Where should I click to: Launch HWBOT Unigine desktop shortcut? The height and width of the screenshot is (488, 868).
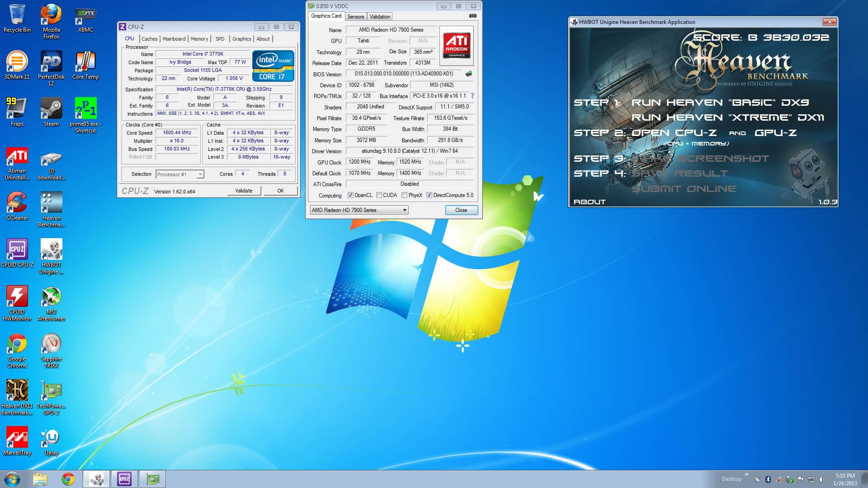pyautogui.click(x=51, y=257)
